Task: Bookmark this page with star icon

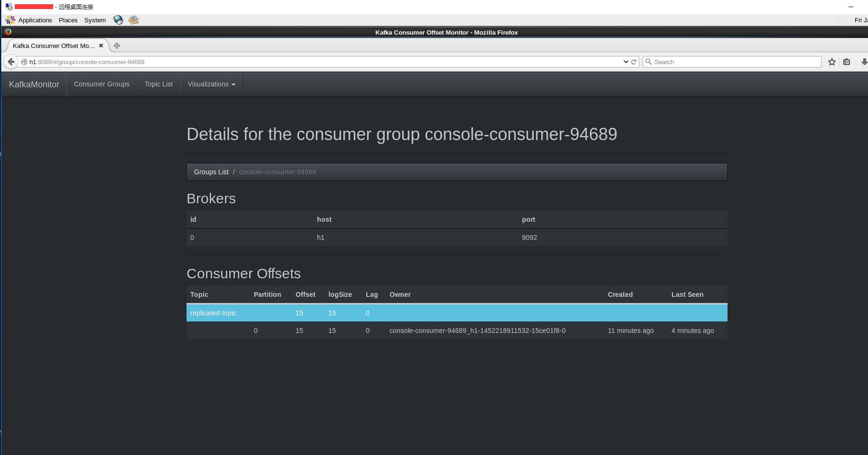Action: coord(832,62)
